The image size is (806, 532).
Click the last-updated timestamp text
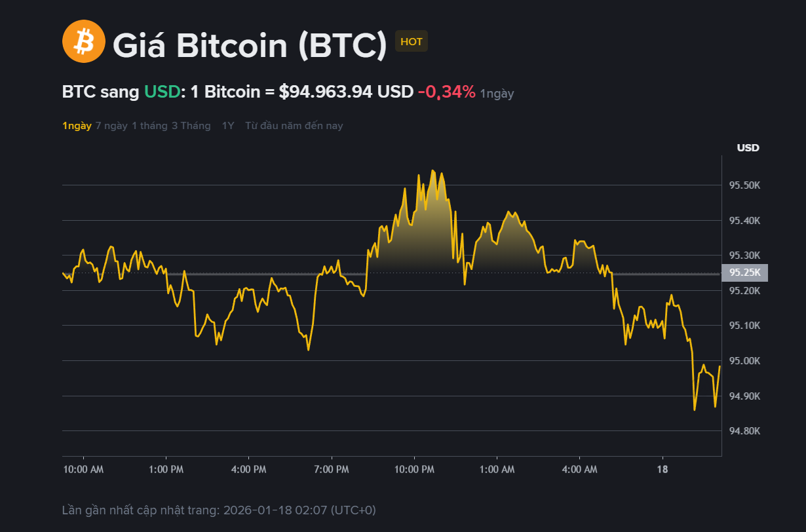click(x=219, y=510)
